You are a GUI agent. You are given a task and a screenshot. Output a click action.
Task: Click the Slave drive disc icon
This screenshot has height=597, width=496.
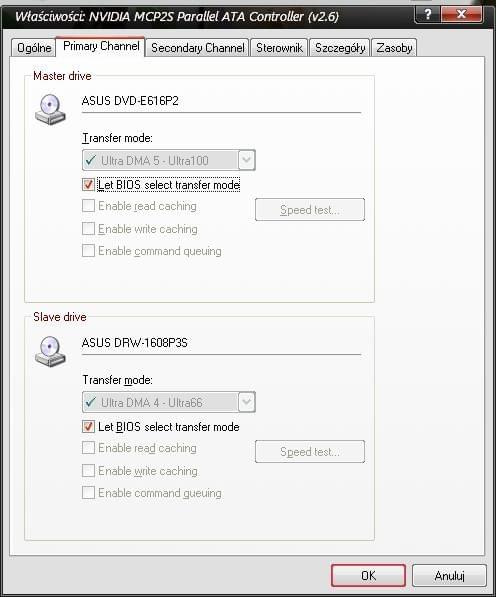pyautogui.click(x=51, y=351)
